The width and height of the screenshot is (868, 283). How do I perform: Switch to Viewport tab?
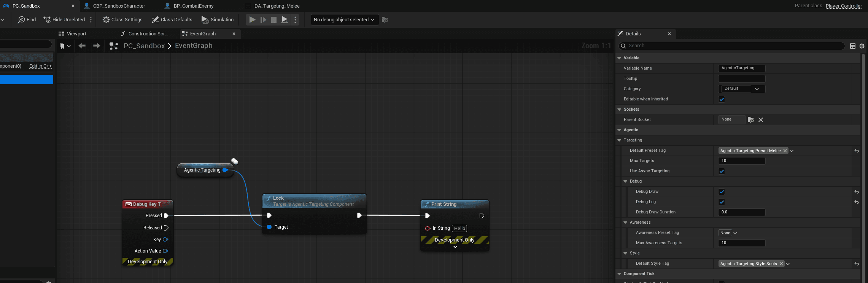(x=73, y=34)
